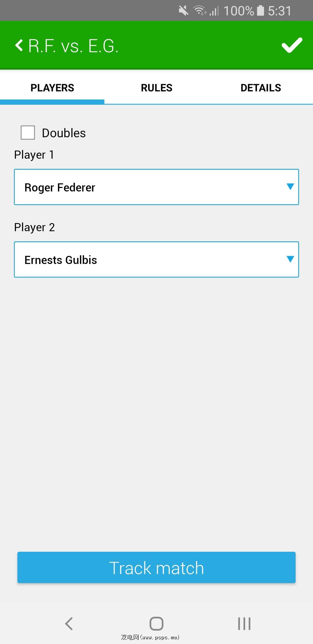Tap the battery status icon
Image resolution: width=313 pixels, height=644 pixels.
[x=260, y=11]
